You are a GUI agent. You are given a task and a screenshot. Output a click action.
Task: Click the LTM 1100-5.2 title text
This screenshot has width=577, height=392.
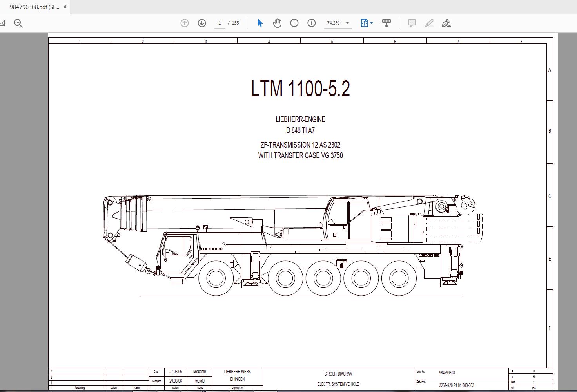(x=300, y=89)
